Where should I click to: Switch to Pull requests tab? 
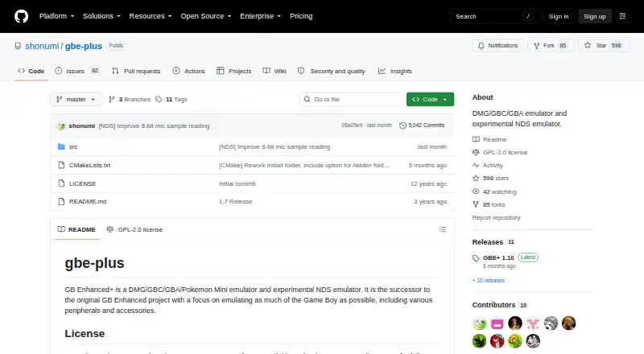tap(136, 71)
